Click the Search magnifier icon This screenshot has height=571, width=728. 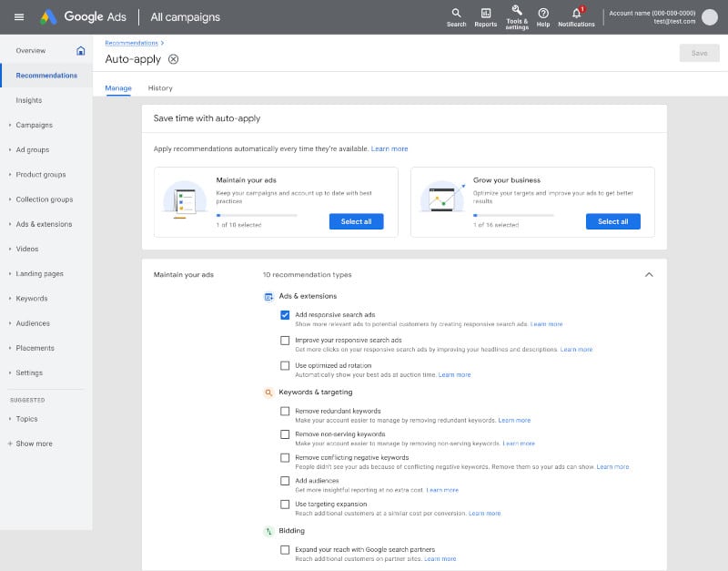pos(456,13)
